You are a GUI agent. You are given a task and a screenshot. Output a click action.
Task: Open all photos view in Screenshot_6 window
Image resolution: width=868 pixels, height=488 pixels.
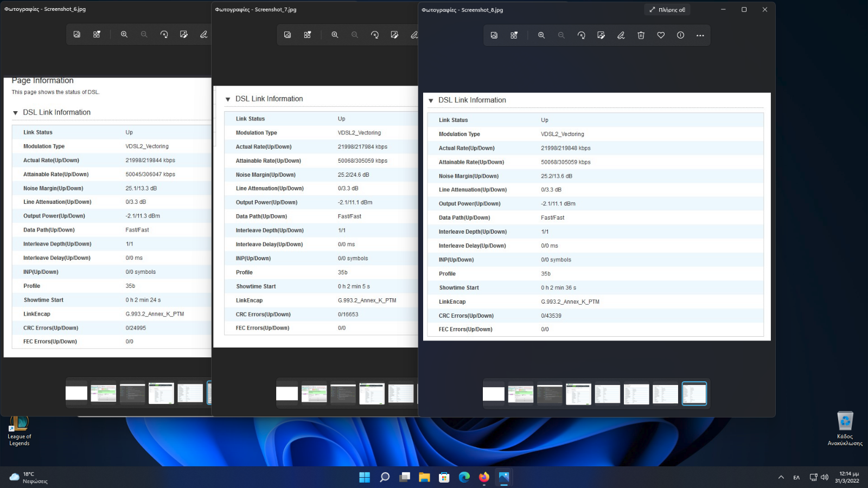click(77, 34)
